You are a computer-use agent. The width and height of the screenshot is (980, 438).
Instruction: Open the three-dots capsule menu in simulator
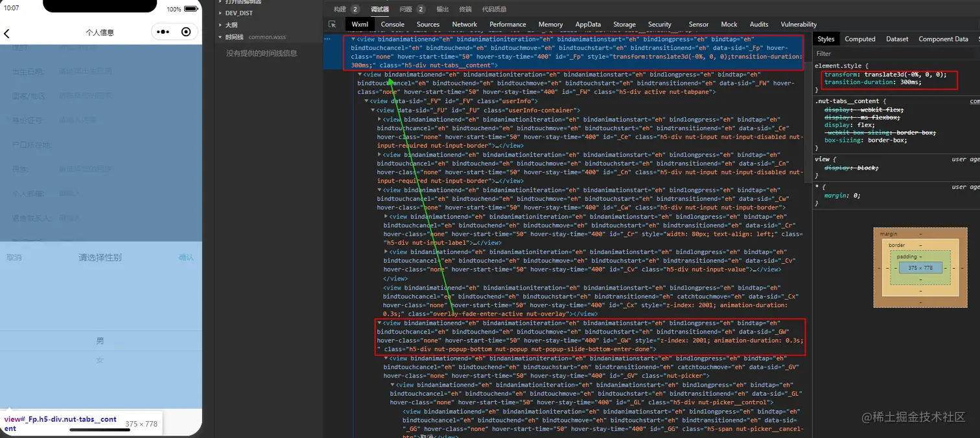[163, 32]
